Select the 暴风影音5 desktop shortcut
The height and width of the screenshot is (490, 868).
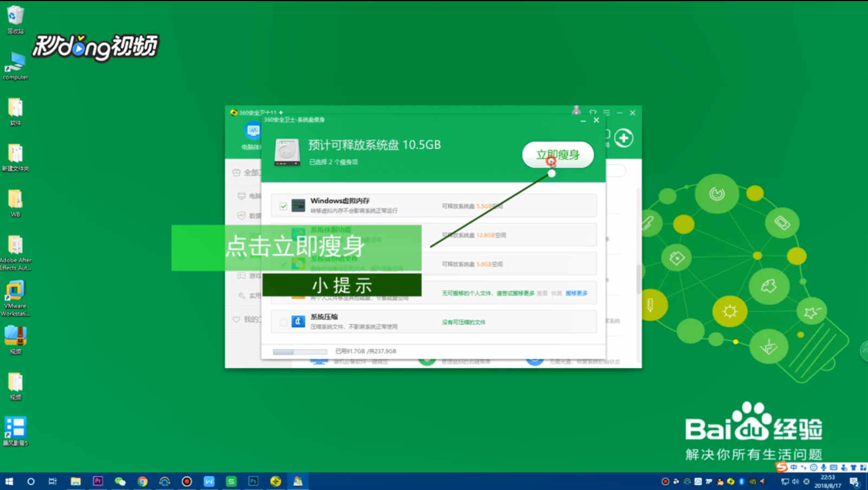point(15,431)
